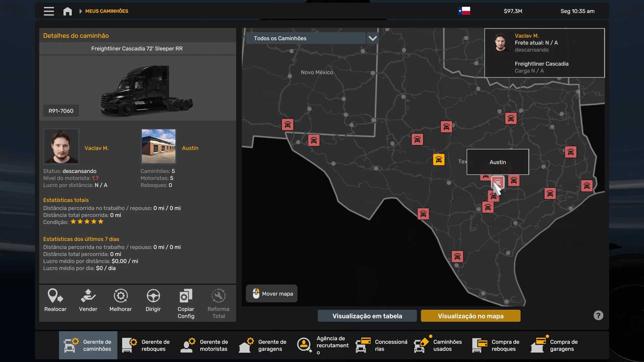Click the Austin garage name link
This screenshot has height=362, width=644.
pos(190,148)
